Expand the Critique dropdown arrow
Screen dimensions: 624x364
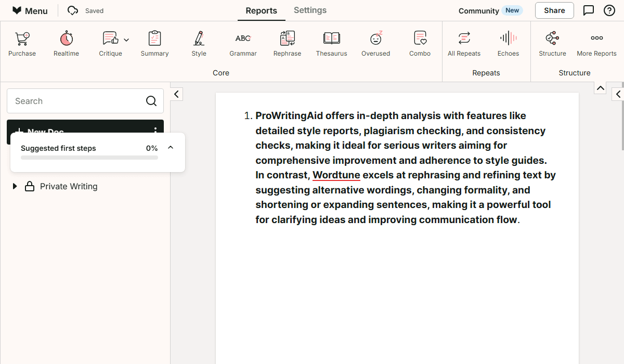[126, 40]
